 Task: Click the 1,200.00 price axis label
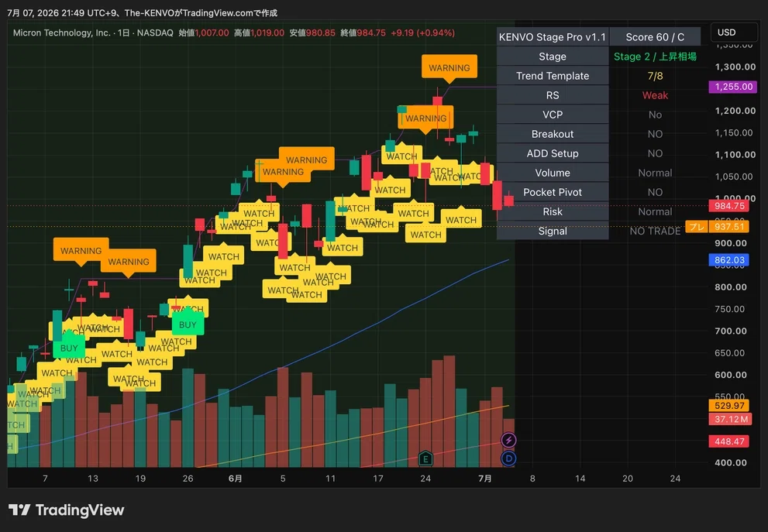click(735, 111)
